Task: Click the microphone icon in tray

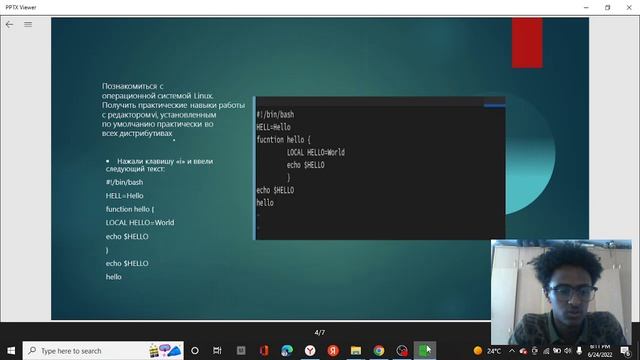Action: click(x=579, y=351)
